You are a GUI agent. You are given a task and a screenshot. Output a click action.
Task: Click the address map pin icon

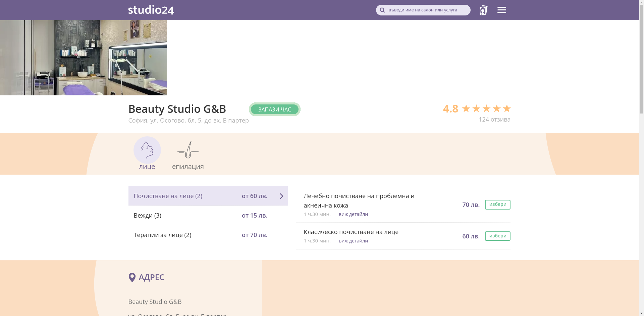pos(132,277)
